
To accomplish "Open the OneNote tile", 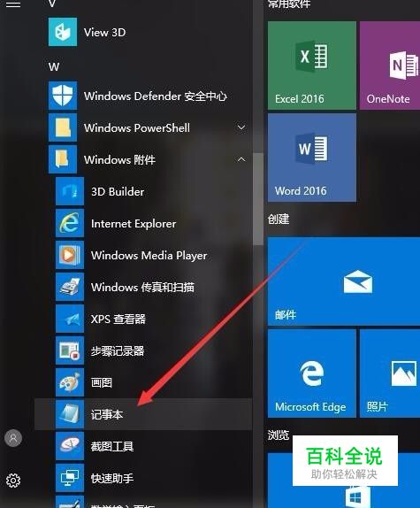I will (x=390, y=65).
